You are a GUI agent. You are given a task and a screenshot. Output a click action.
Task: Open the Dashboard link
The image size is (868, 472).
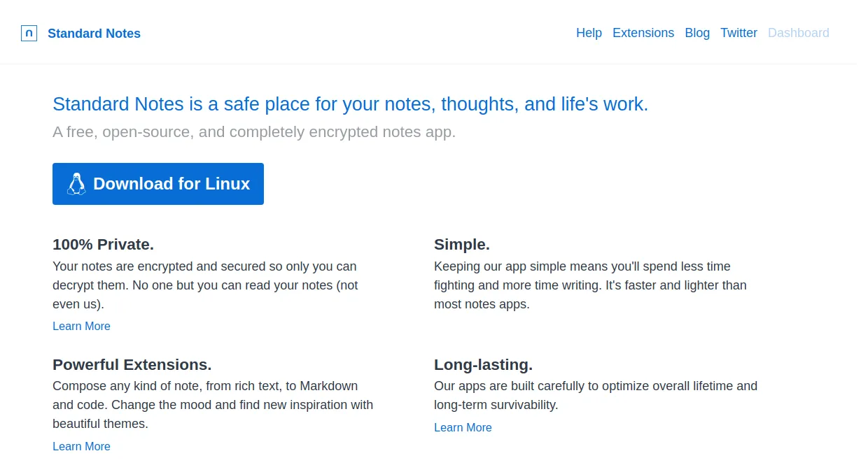pos(798,33)
